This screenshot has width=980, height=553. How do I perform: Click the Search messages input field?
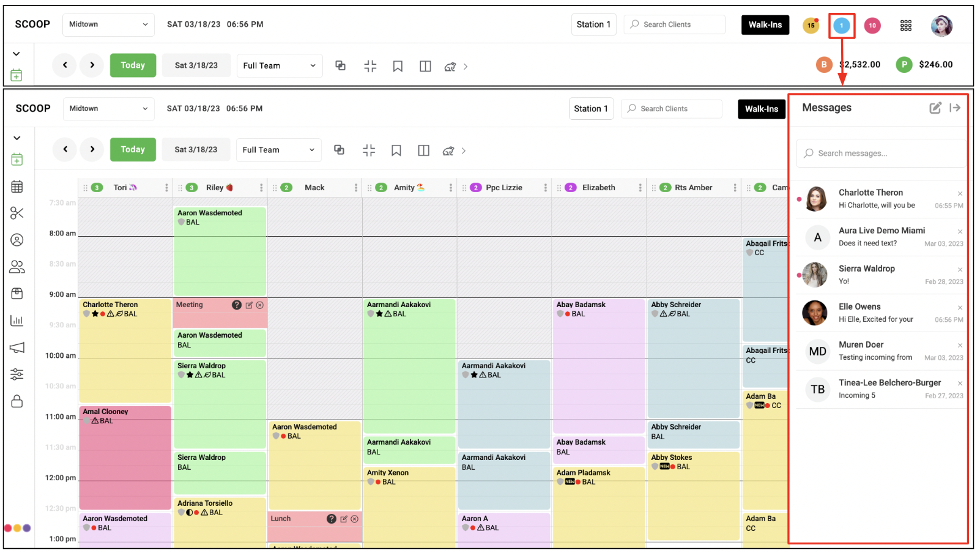882,153
